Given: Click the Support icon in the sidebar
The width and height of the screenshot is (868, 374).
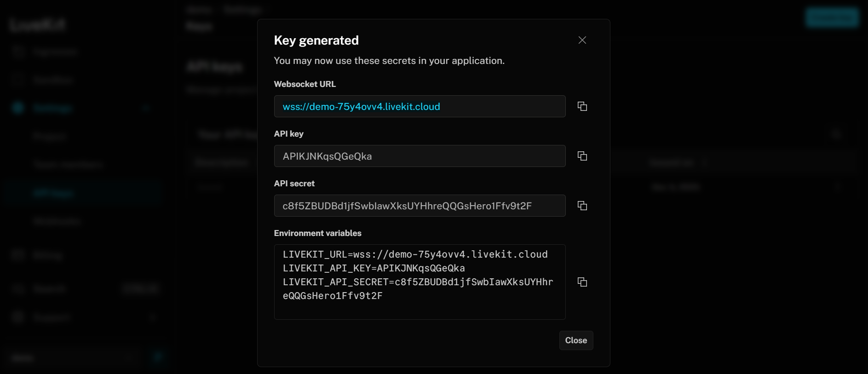Looking at the screenshot, I should click(18, 317).
